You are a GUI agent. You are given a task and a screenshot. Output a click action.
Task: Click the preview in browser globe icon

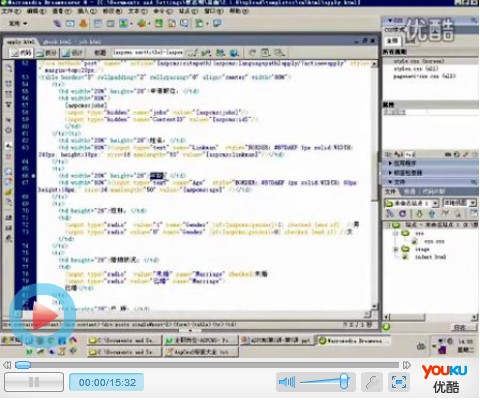coord(234,53)
